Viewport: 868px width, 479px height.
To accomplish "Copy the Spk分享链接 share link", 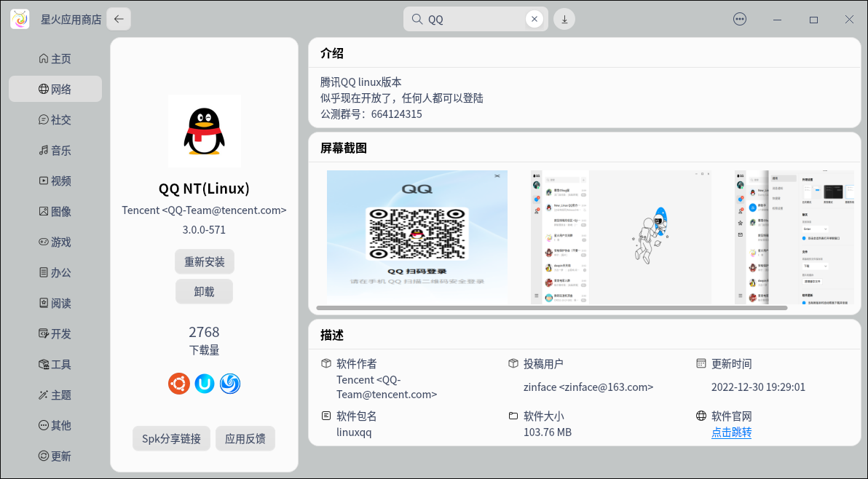I will [x=172, y=439].
